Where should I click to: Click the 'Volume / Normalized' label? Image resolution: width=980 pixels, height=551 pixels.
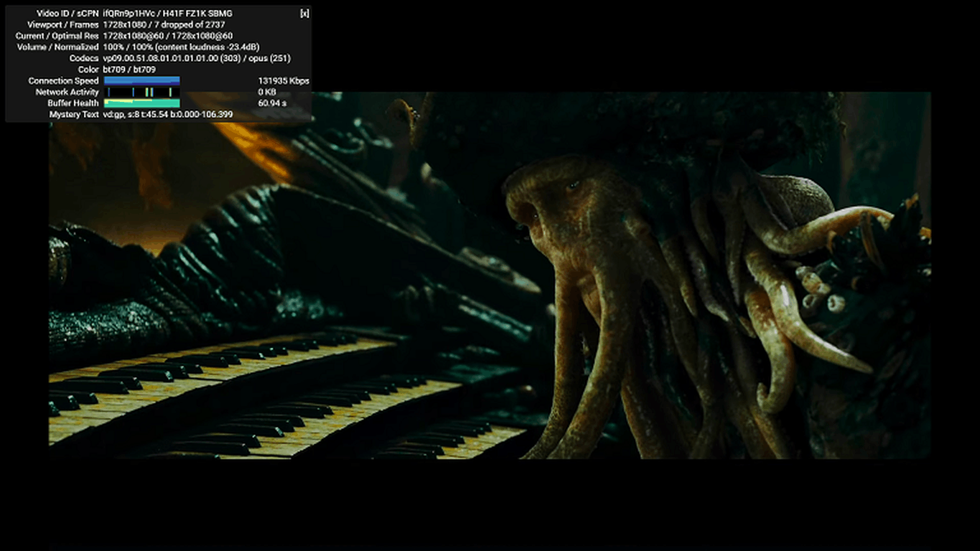[x=58, y=47]
